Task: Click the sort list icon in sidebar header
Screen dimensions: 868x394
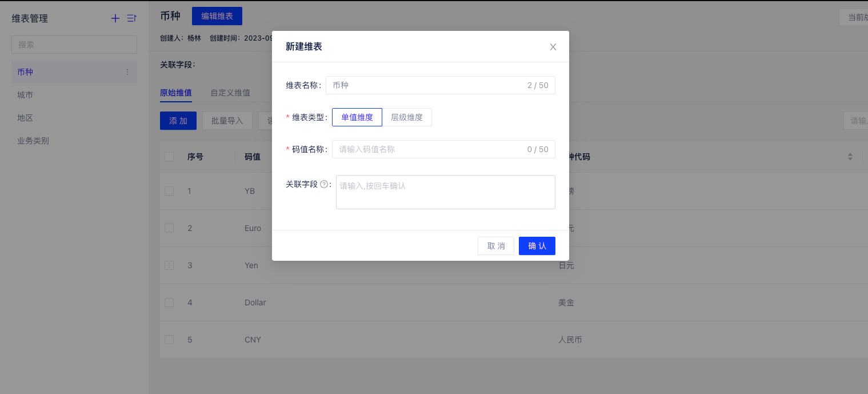Action: click(131, 18)
